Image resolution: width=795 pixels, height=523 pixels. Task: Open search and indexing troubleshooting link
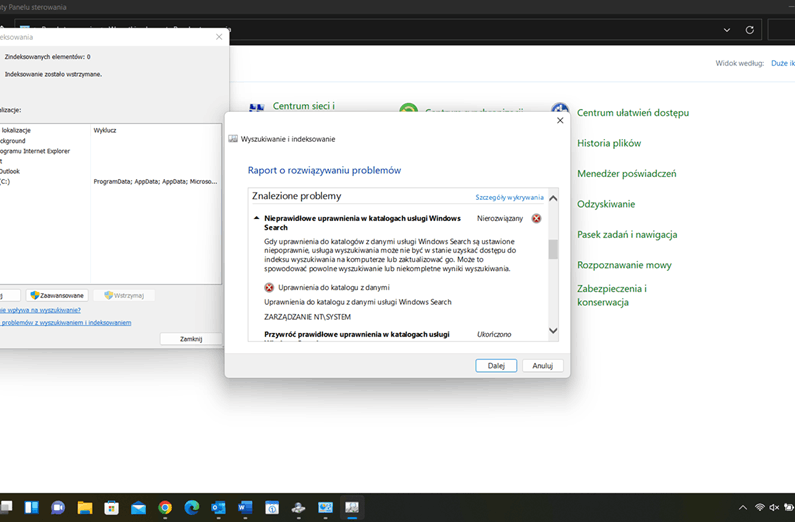click(65, 322)
